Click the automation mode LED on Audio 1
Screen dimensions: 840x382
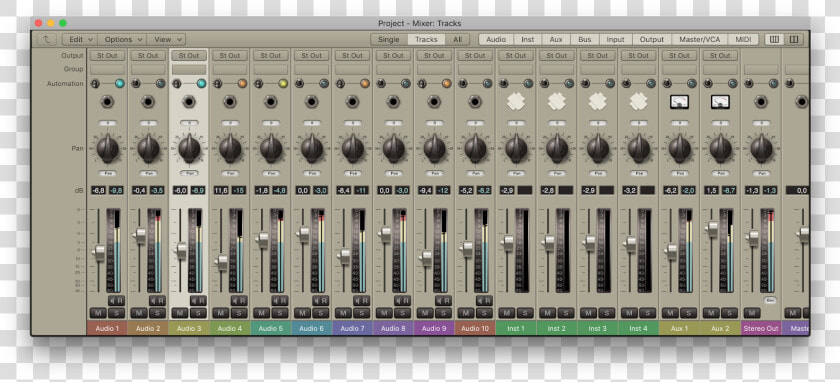(119, 84)
